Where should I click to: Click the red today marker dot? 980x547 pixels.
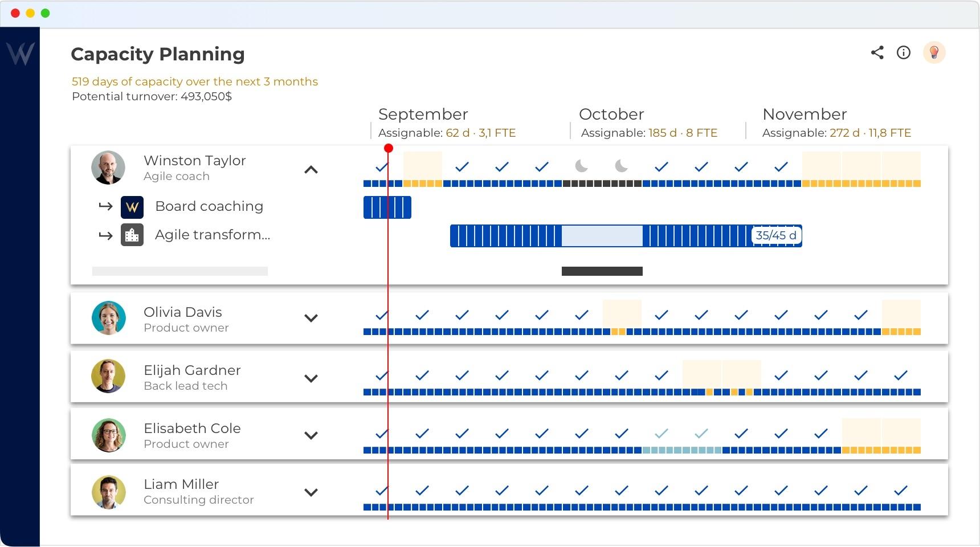coord(389,148)
